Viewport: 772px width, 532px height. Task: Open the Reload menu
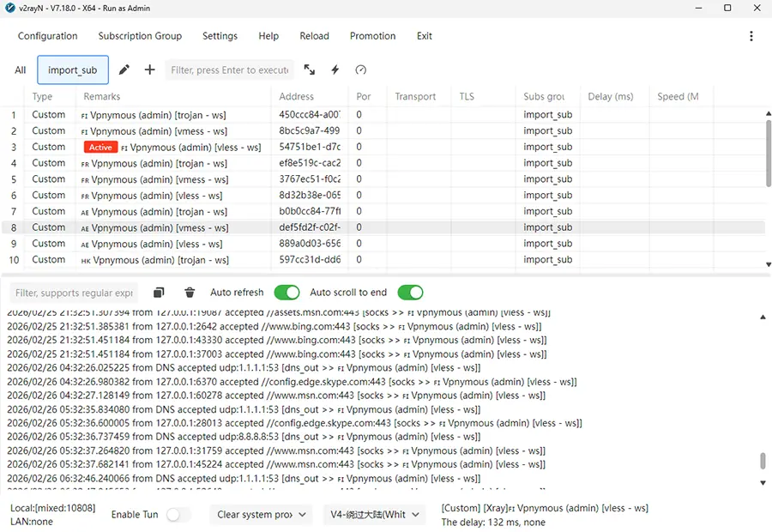click(x=314, y=36)
